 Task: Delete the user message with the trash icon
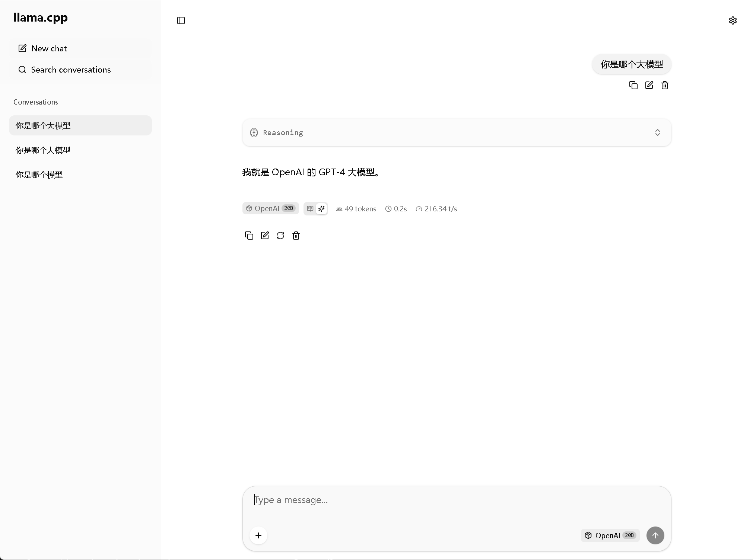665,85
